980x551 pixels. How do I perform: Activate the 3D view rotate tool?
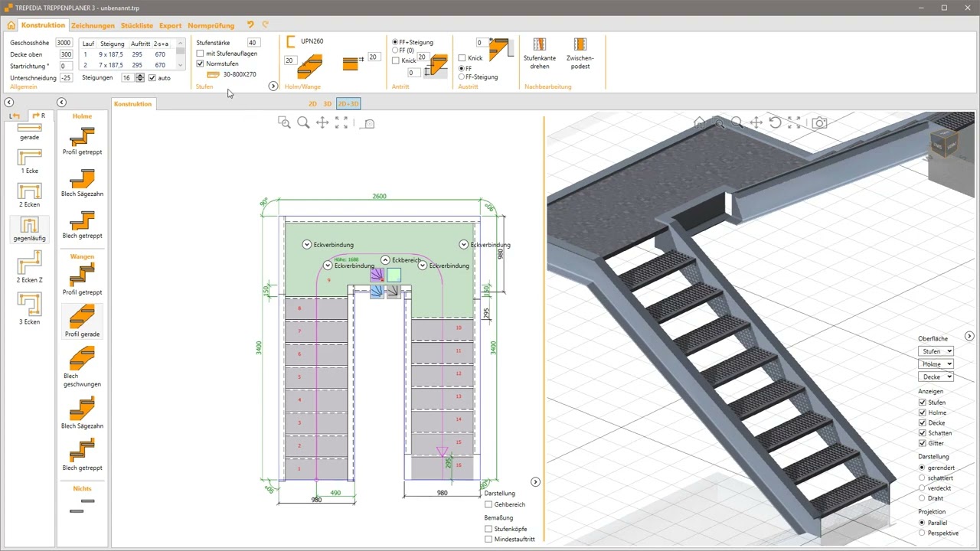[775, 122]
